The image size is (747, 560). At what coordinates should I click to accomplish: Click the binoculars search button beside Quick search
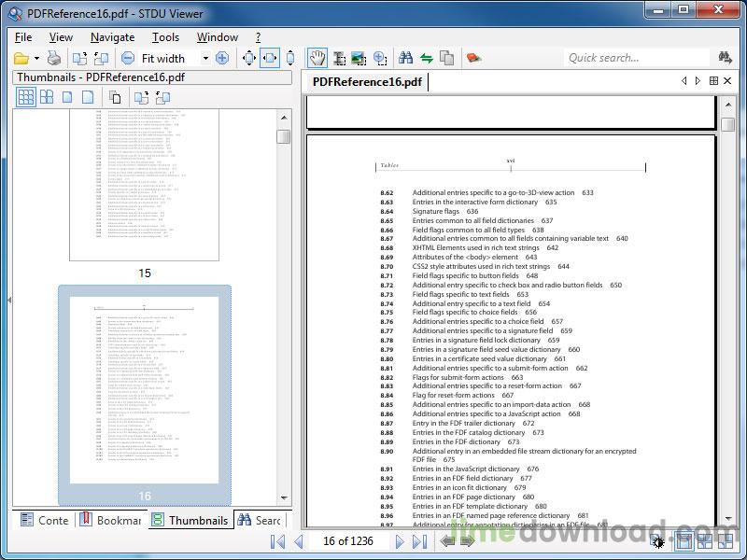click(x=726, y=58)
